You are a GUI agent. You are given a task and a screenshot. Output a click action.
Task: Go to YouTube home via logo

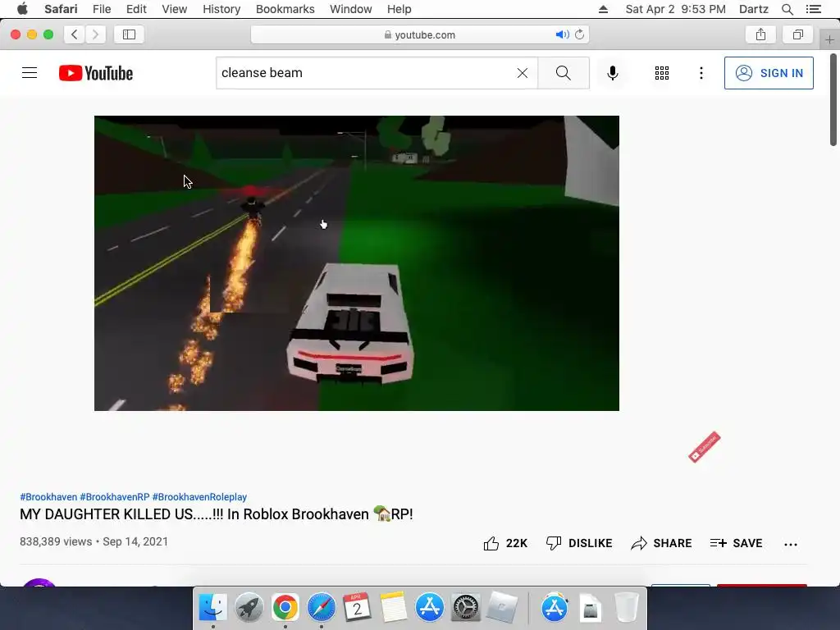96,73
